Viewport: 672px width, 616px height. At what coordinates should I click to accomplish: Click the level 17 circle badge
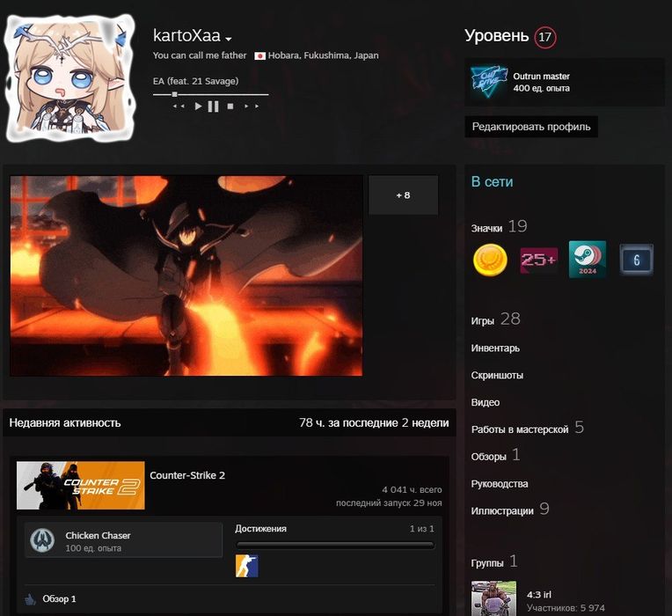pos(544,37)
